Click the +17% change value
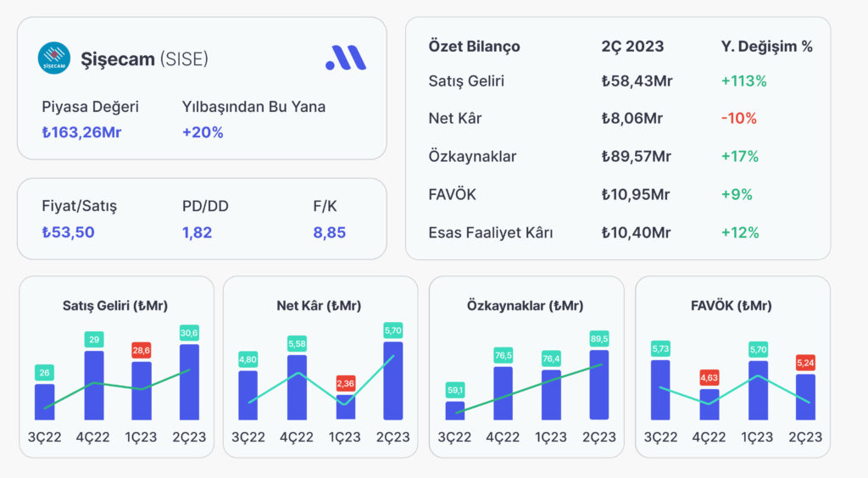Screen dimensions: 868x478 point(740,157)
